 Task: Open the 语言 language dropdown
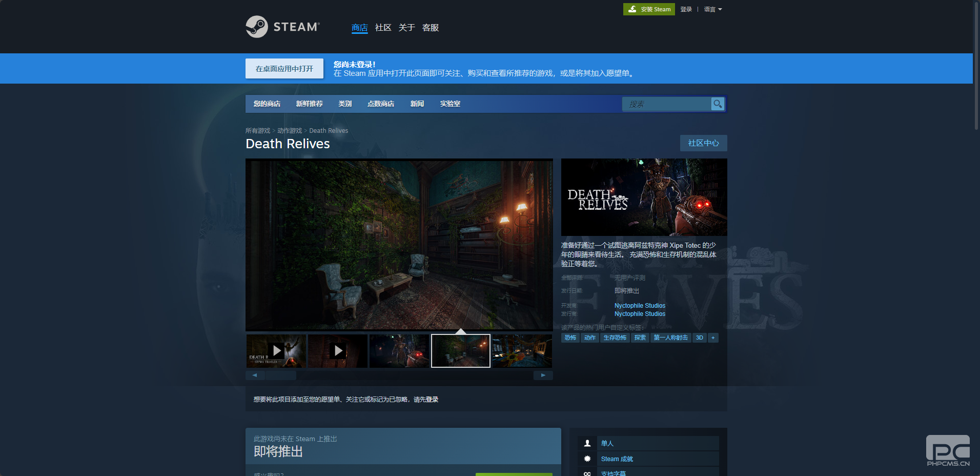[x=713, y=9]
